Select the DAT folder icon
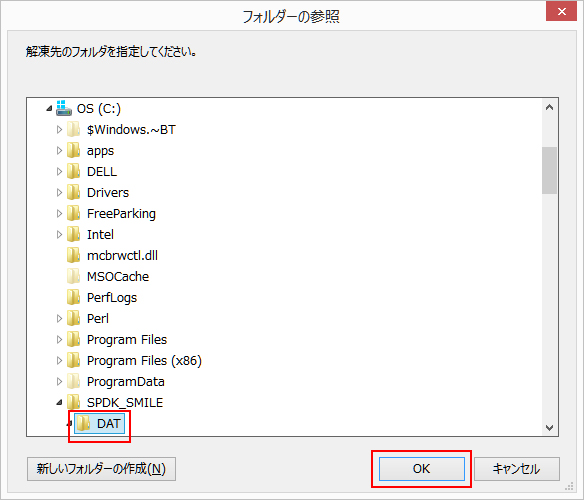 tap(83, 424)
